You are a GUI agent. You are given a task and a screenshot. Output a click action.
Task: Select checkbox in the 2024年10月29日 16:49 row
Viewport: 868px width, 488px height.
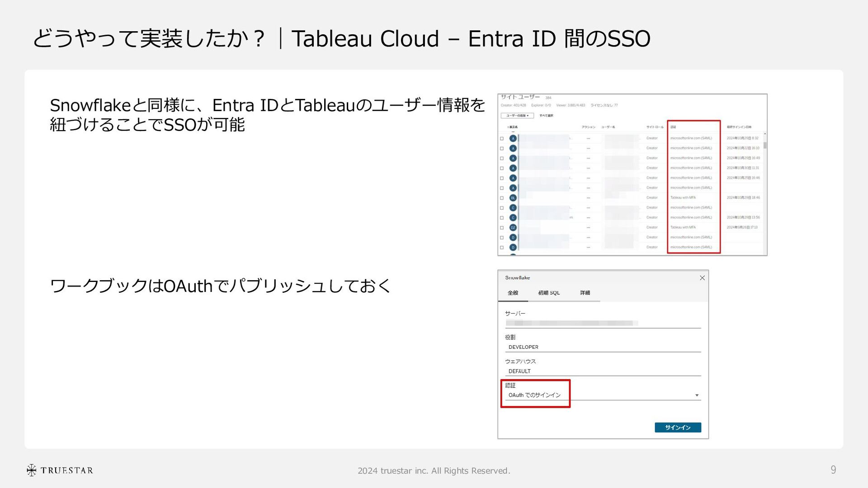[x=502, y=159]
